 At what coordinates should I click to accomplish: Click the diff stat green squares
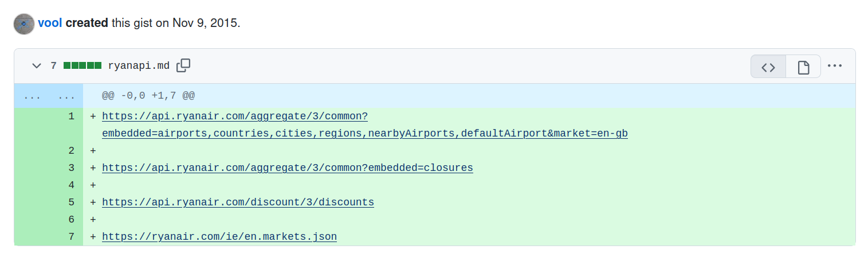click(83, 66)
